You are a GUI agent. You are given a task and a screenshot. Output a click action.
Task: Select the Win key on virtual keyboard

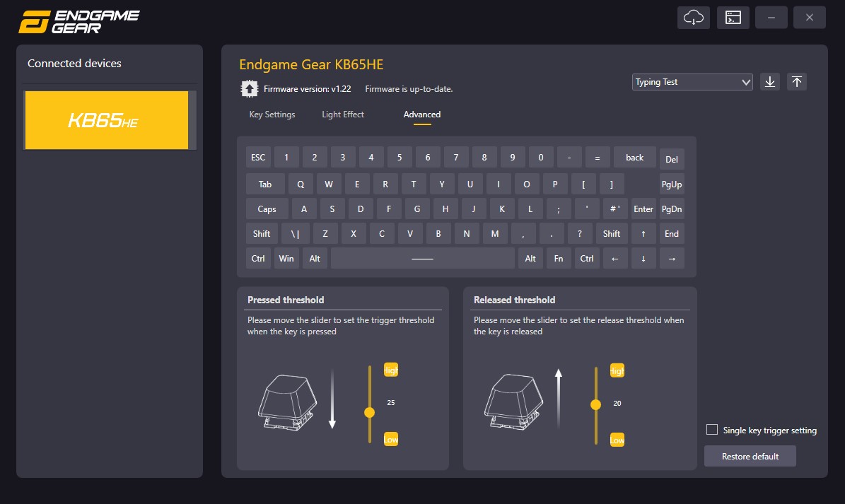(x=286, y=259)
